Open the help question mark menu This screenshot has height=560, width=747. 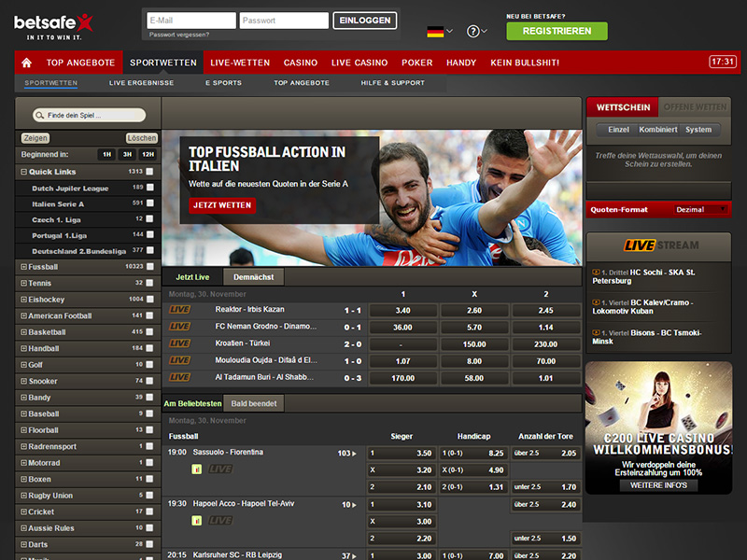(x=476, y=32)
